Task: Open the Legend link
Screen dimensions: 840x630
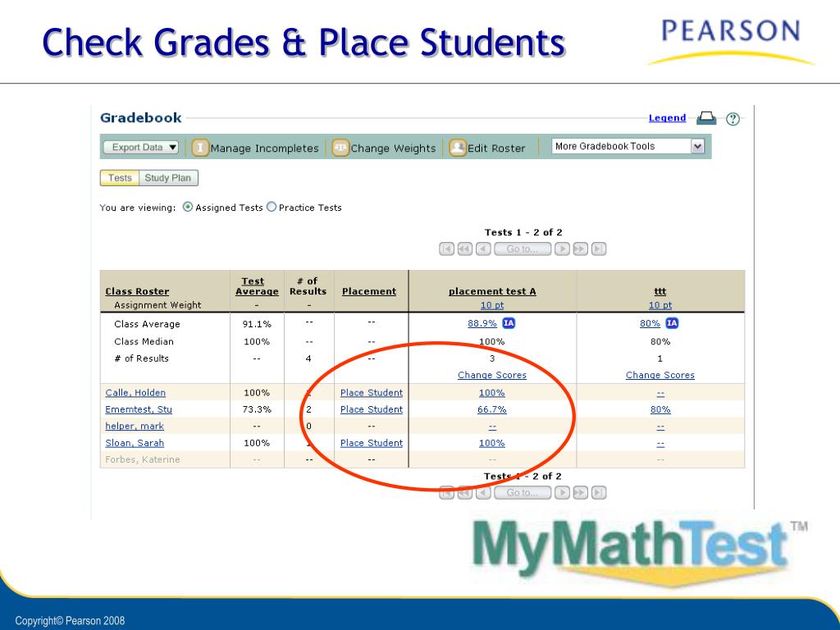Action: 667,118
